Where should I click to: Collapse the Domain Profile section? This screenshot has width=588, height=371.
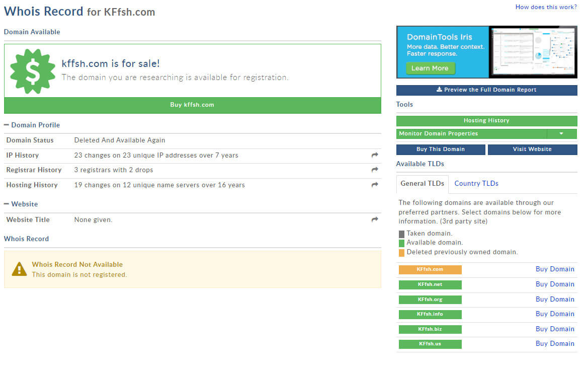7,125
